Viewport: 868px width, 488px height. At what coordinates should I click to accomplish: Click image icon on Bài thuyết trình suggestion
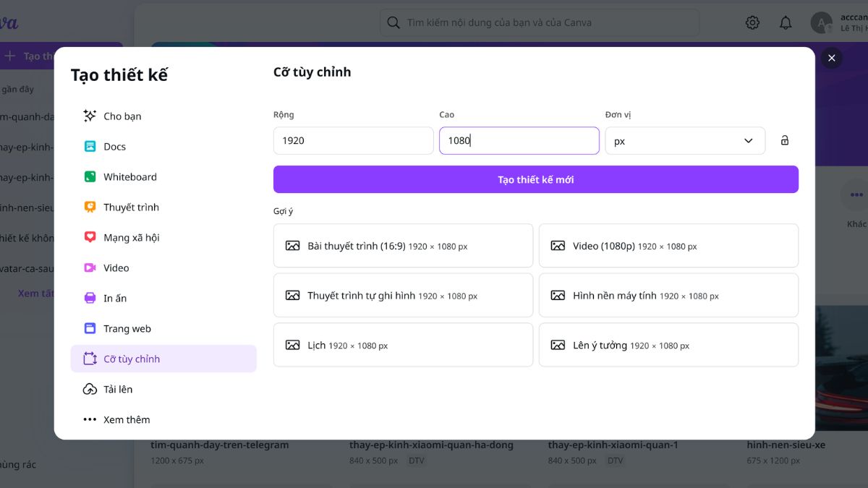292,246
